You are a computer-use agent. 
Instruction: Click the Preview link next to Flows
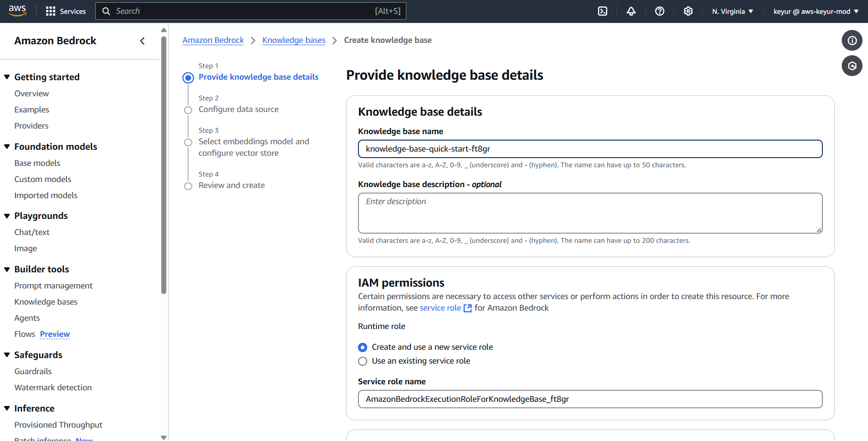pos(55,334)
